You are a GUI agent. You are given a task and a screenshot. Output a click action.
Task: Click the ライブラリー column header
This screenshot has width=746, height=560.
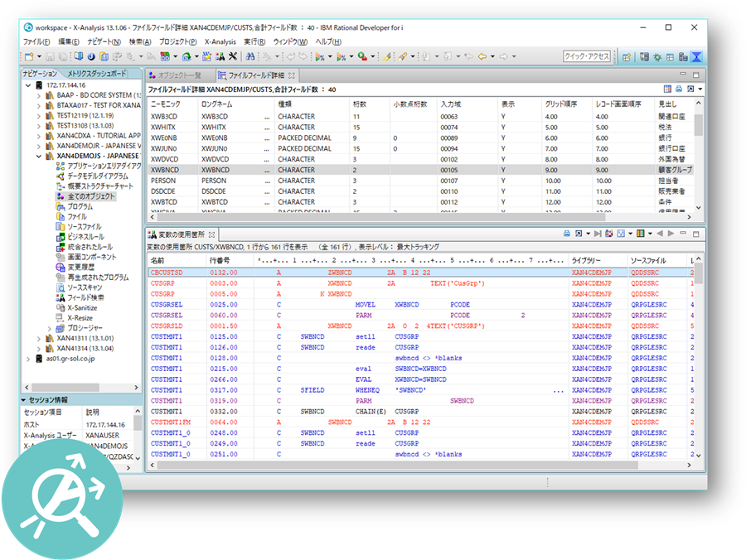pos(598,260)
